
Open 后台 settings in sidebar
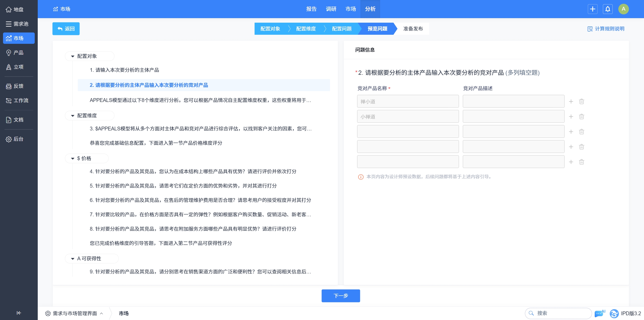pos(19,139)
